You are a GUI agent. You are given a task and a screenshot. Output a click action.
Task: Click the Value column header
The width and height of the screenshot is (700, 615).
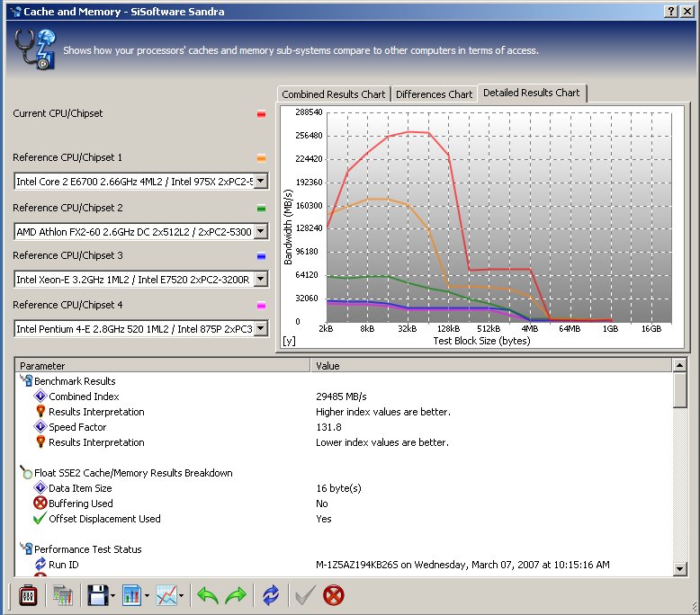[491, 366]
